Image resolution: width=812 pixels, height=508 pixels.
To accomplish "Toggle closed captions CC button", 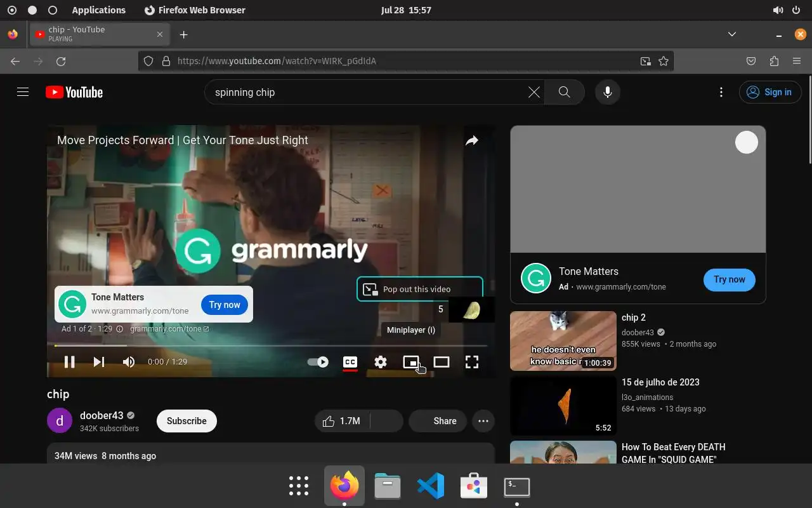I will pos(350,362).
